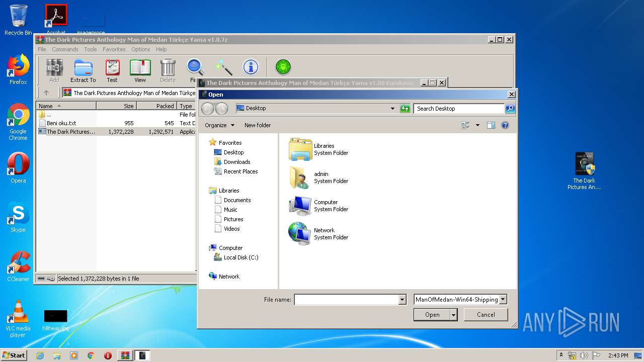
Task: Expand the Desktop address bar dropdown
Action: 392,109
